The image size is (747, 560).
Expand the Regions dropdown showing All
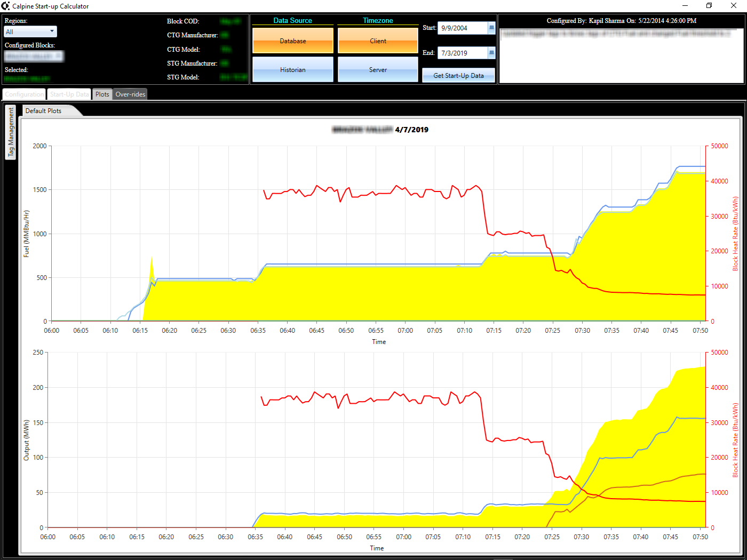coord(30,32)
